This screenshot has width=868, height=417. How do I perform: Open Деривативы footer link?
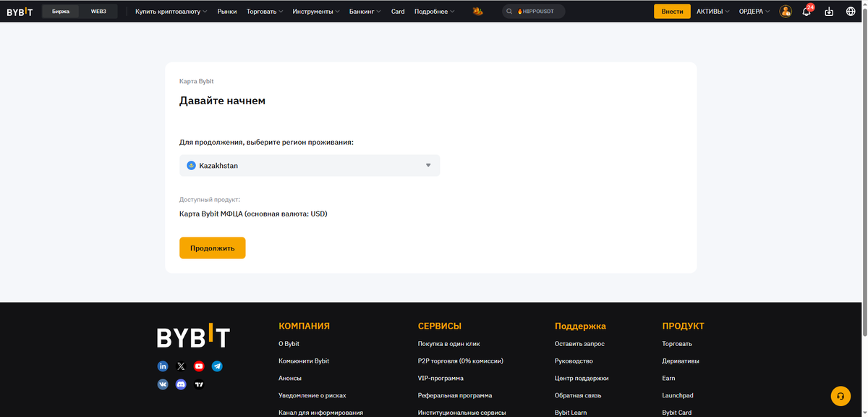coord(681,361)
